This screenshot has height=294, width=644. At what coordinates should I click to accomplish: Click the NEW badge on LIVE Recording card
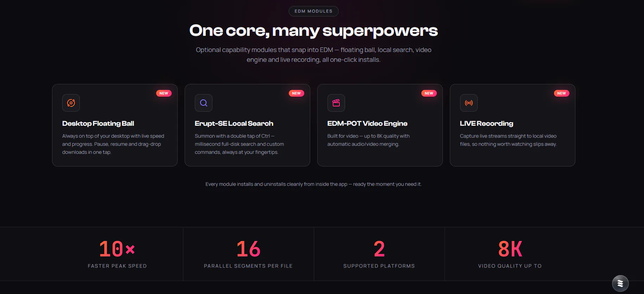[562, 93]
